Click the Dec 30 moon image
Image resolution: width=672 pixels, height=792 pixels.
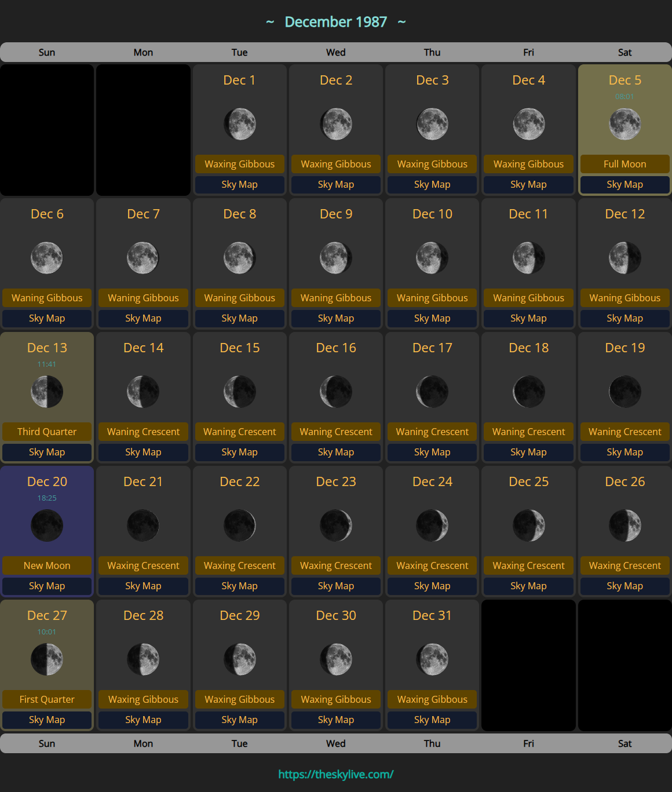click(x=336, y=659)
